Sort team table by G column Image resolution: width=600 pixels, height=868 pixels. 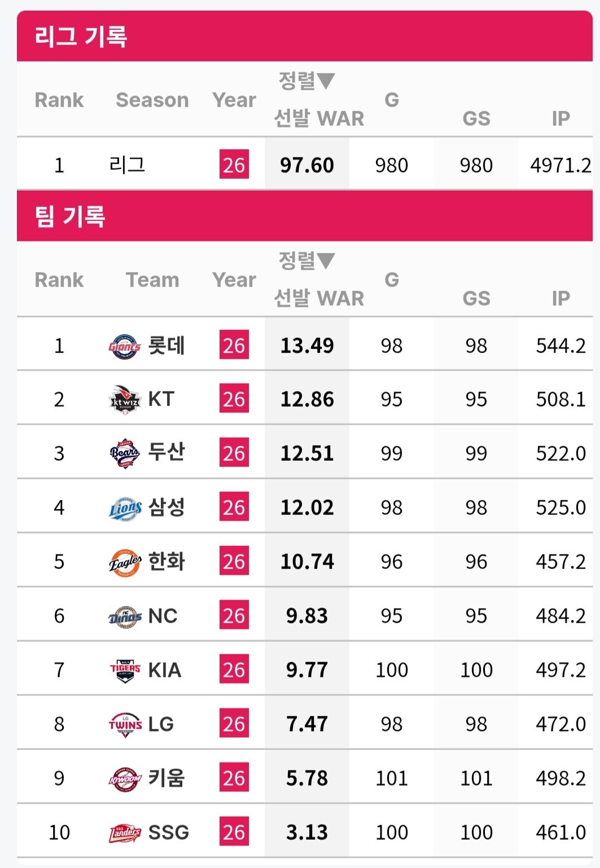coord(392,279)
